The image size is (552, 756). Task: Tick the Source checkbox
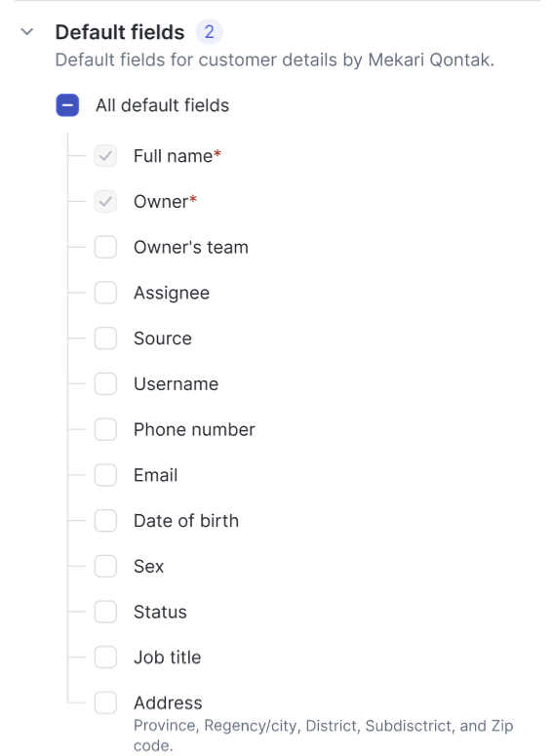click(x=105, y=338)
